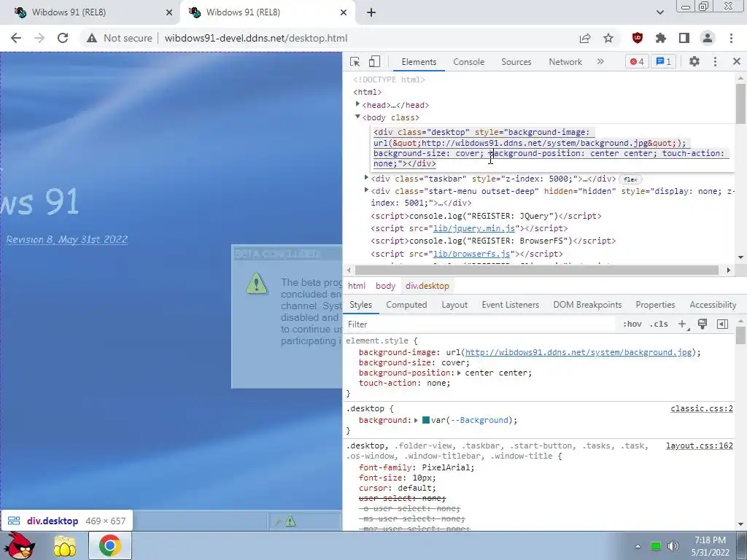Screen dimensions: 747x560
Task: Open the tab search dropdown arrow
Action: [659, 12]
